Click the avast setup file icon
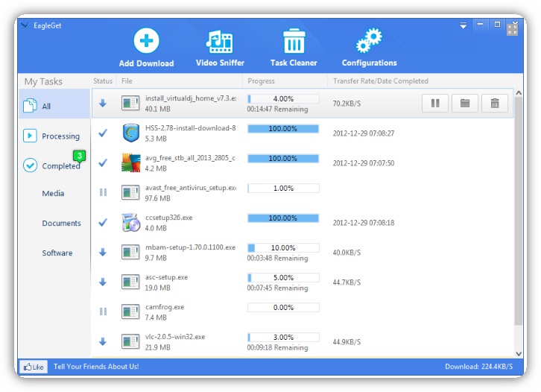The width and height of the screenshot is (541, 392). pyautogui.click(x=130, y=192)
